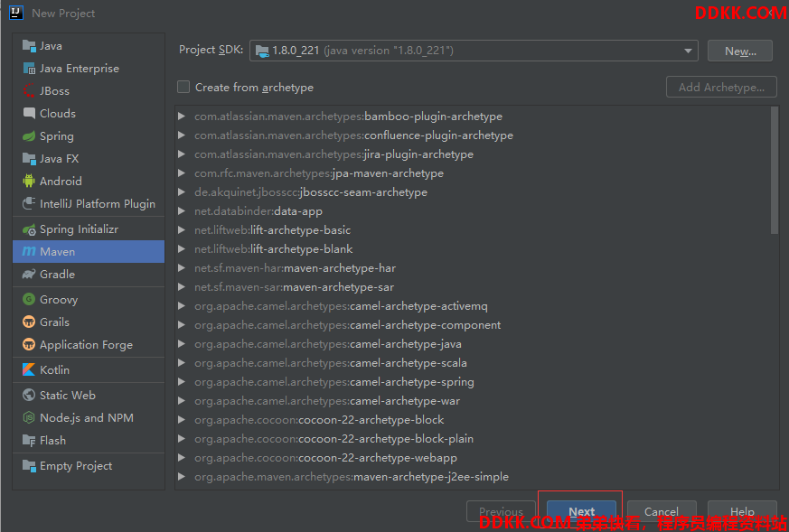The height and width of the screenshot is (532, 789).
Task: Click the Spring Initializr icon
Action: 29,229
